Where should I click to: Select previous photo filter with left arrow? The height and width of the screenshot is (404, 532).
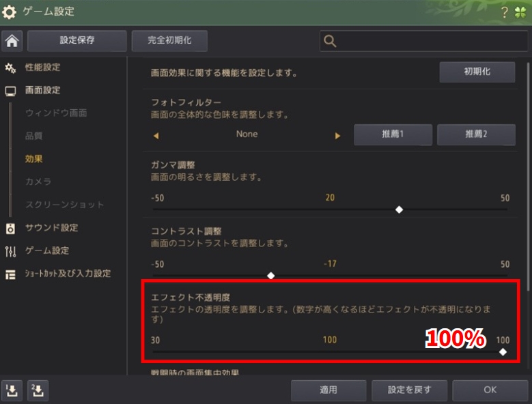coord(156,136)
